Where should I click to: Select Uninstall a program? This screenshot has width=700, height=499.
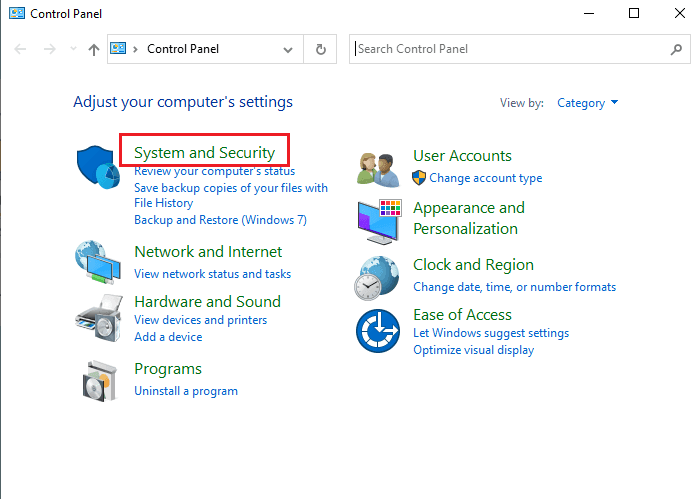tap(186, 391)
